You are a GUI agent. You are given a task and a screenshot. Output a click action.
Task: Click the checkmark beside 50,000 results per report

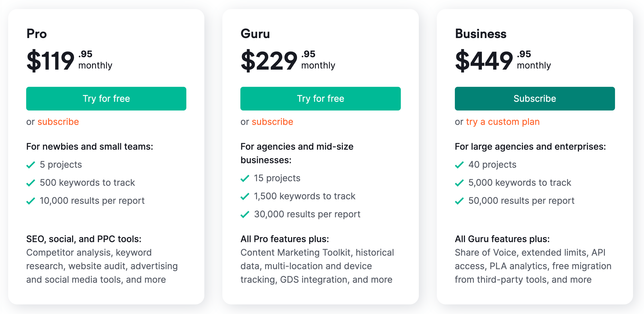[459, 201]
